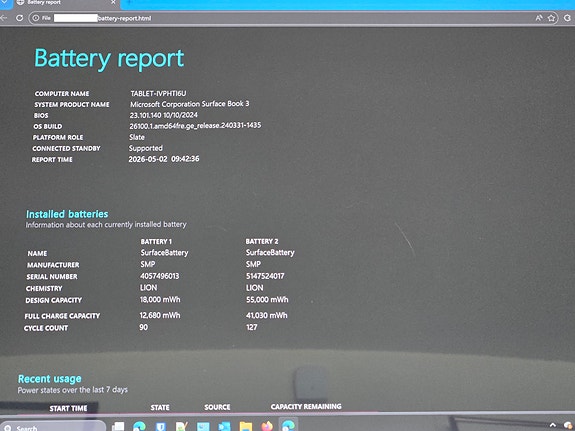Add page to favorites with star icon
The width and height of the screenshot is (575, 431).
pos(551,18)
